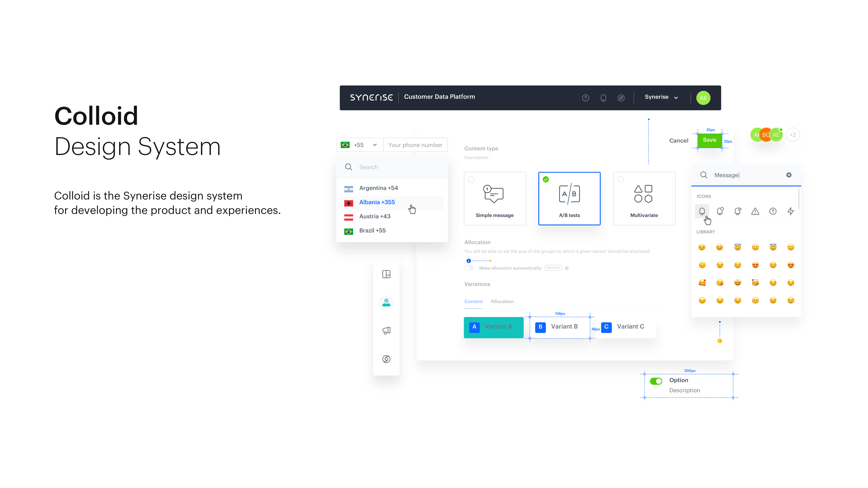This screenshot has width=868, height=488.
Task: Switch to the Content tab
Action: coord(473,301)
